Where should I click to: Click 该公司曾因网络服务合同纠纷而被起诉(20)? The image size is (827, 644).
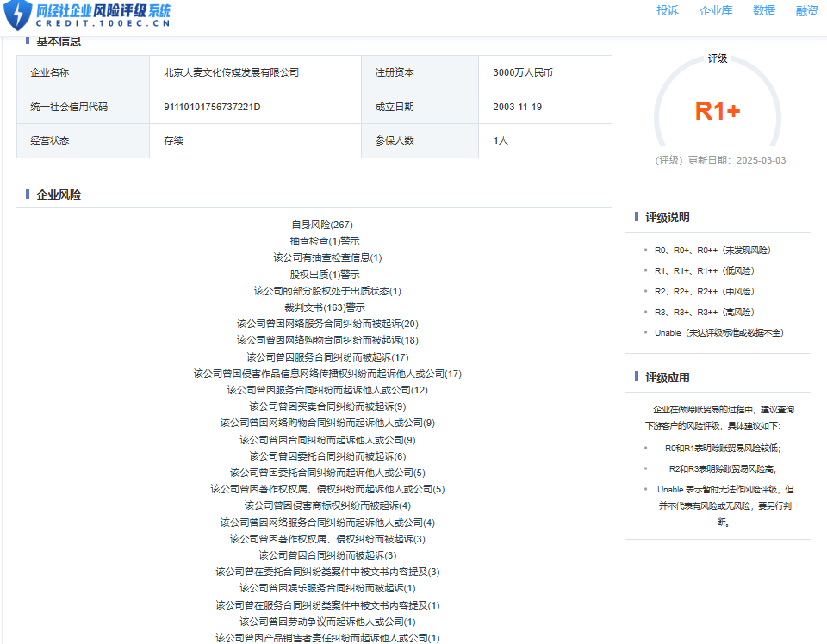327,324
